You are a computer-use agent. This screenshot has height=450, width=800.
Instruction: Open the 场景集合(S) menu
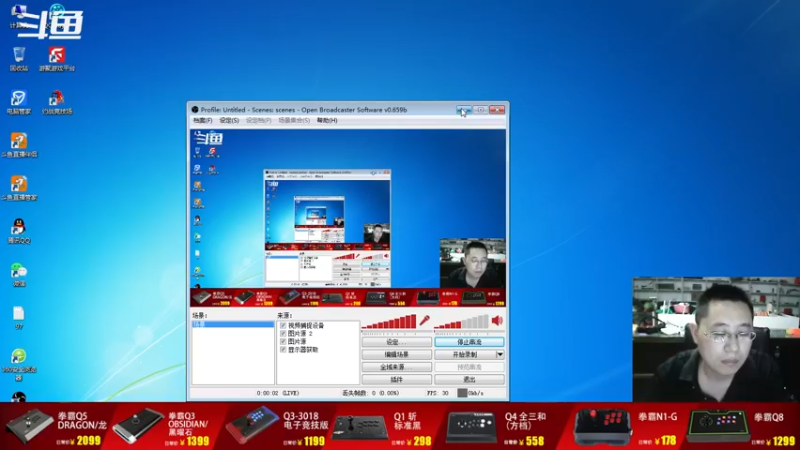point(294,120)
